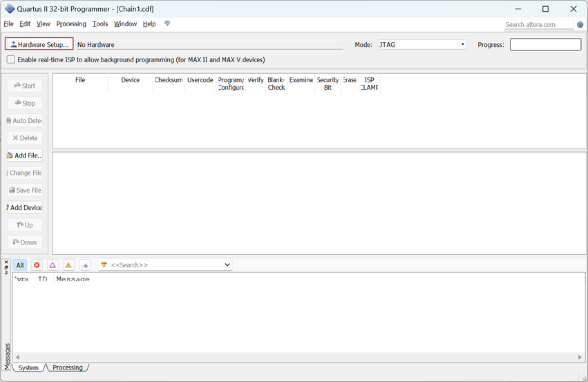Open Hardware Setup dialog

(39, 44)
